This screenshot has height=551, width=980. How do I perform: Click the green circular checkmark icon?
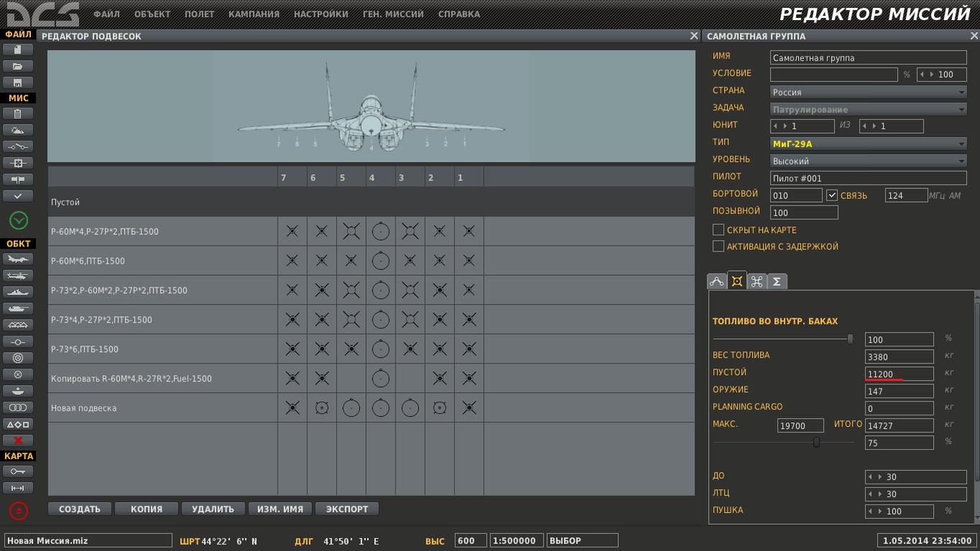tap(19, 220)
